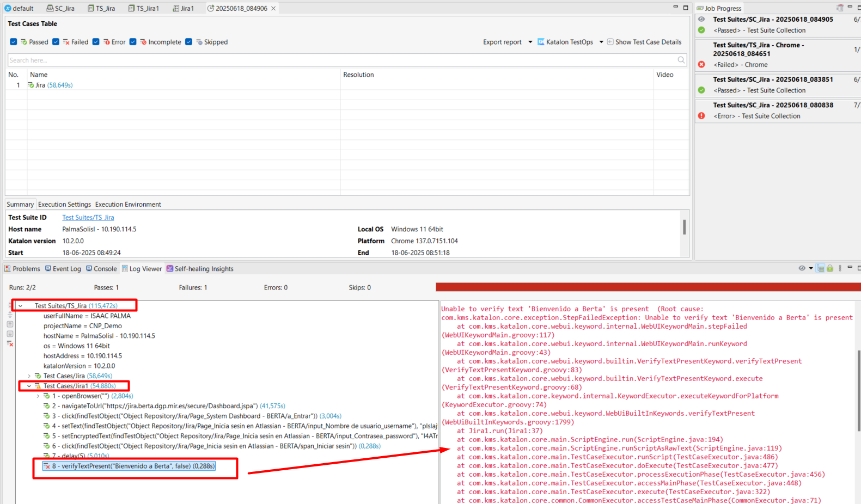The height and width of the screenshot is (504, 861).
Task: Collapse the Test Suites/TS_Jira tree node
Action: pos(21,306)
